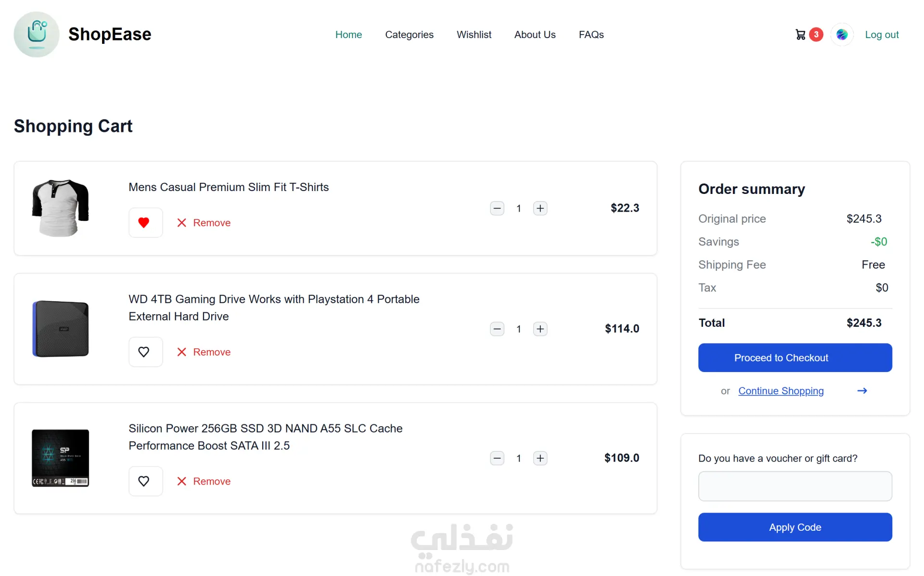Decrease quantity of WD 4TB Gaming Drive

click(497, 329)
